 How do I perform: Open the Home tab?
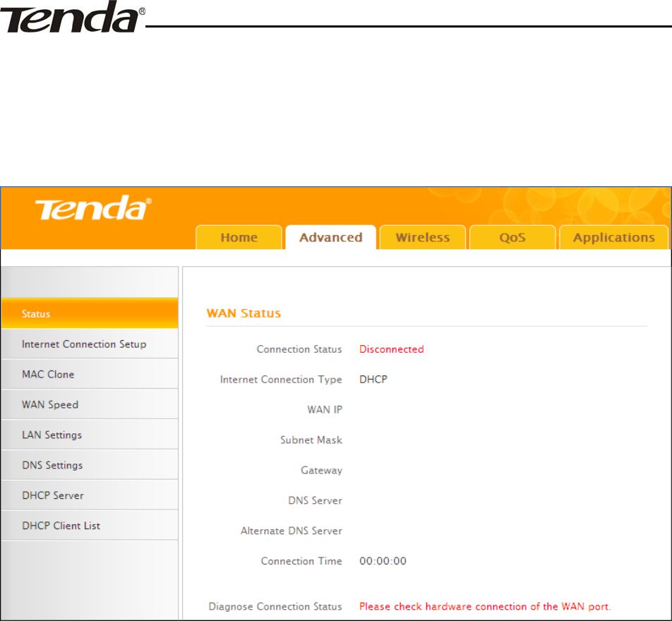click(239, 237)
